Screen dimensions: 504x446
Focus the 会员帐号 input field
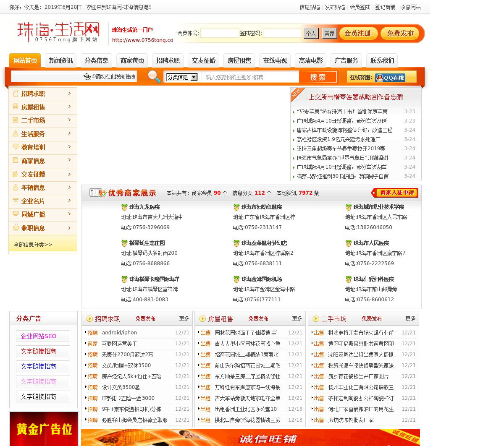tap(220, 33)
